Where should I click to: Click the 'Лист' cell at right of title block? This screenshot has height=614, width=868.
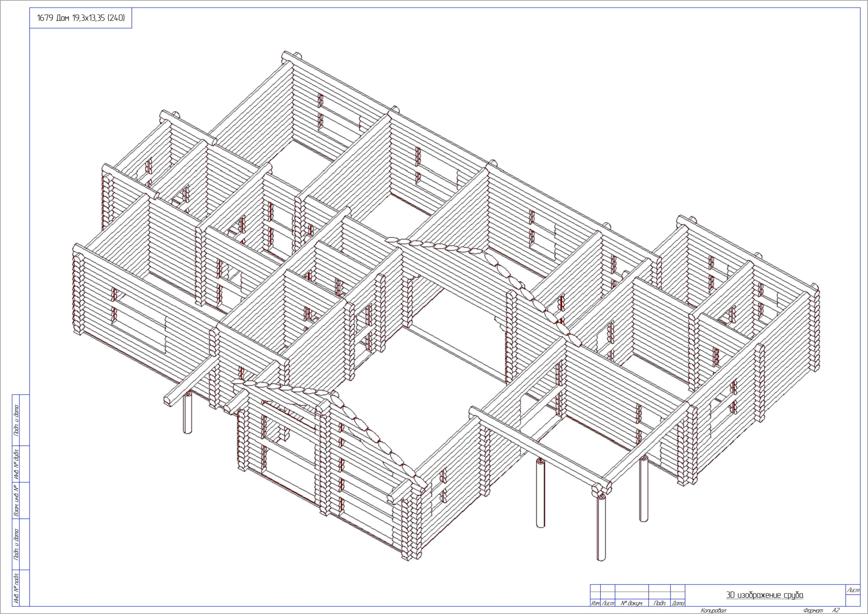pyautogui.click(x=853, y=590)
